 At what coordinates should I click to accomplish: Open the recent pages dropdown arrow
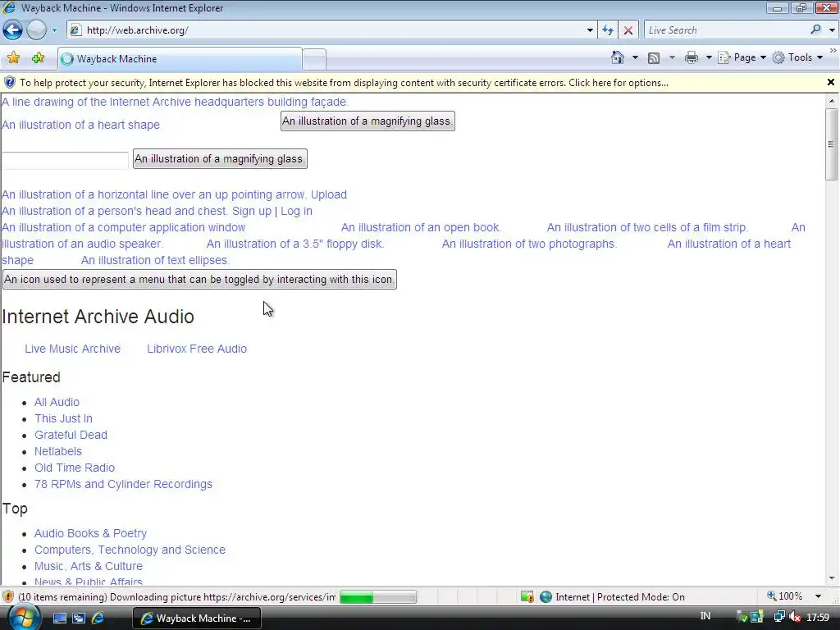(x=54, y=30)
